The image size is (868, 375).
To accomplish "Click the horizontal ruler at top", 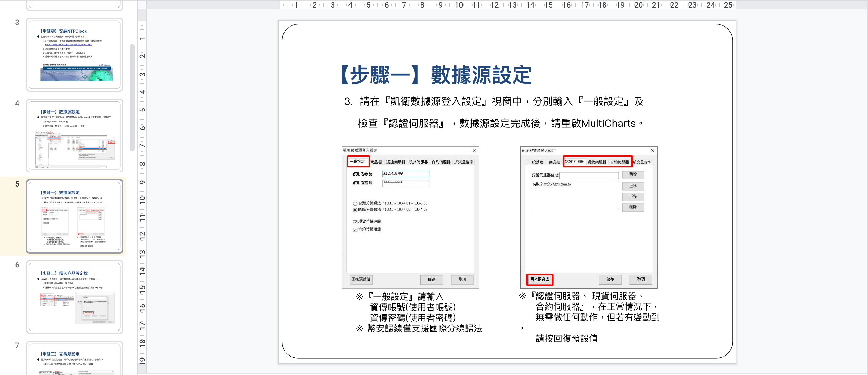I will pos(507,5).
